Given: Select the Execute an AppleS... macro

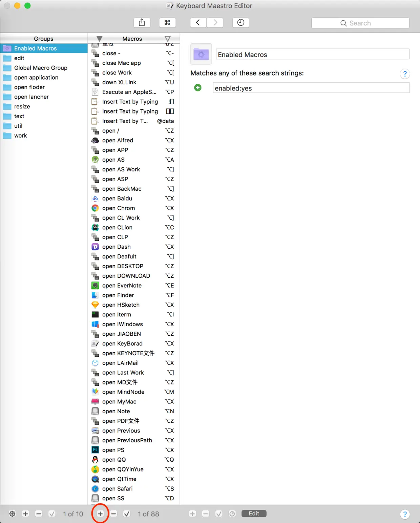Looking at the screenshot, I should pos(134,92).
